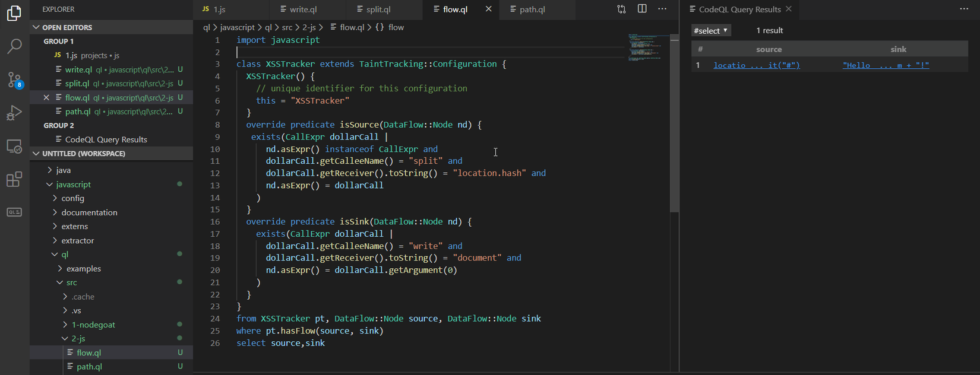The width and height of the screenshot is (980, 375).
Task: Click the Open Changes compare icon
Action: 621,9
